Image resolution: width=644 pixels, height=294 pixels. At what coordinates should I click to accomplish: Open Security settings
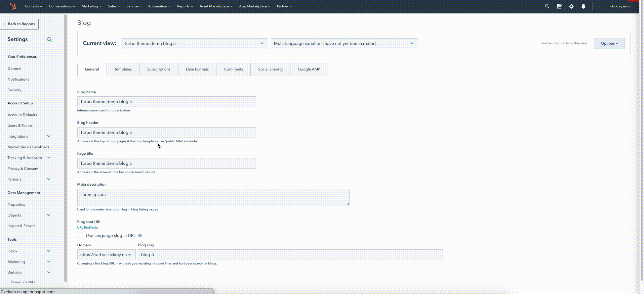(x=14, y=90)
